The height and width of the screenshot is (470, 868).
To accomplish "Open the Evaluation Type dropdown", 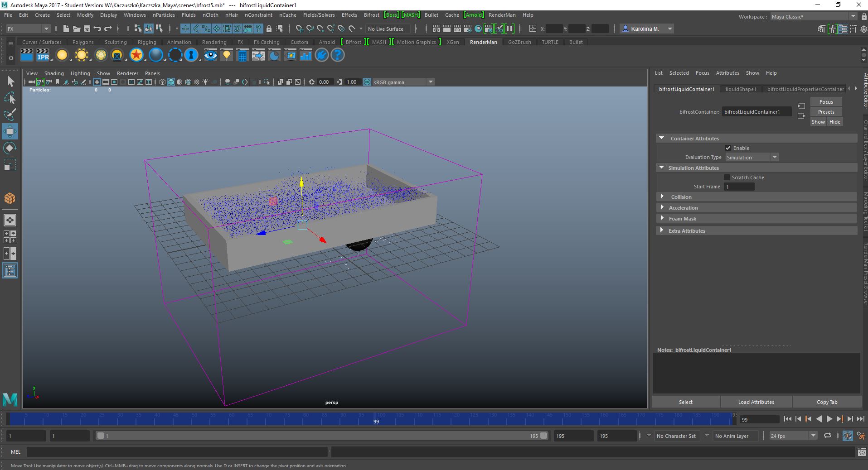I will coord(775,157).
